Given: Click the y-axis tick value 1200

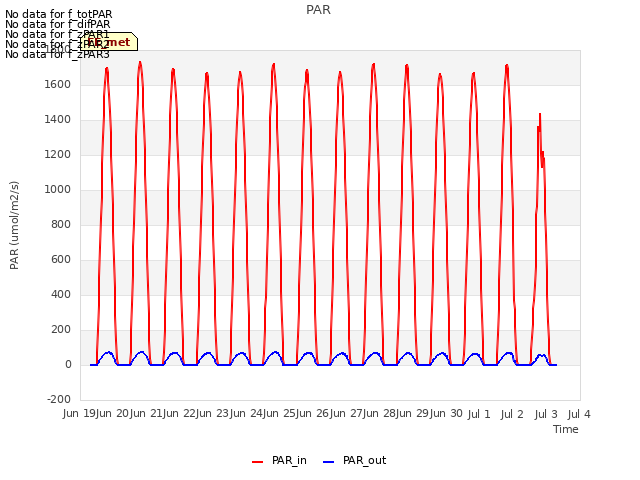Looking at the screenshot, I should (58, 155).
